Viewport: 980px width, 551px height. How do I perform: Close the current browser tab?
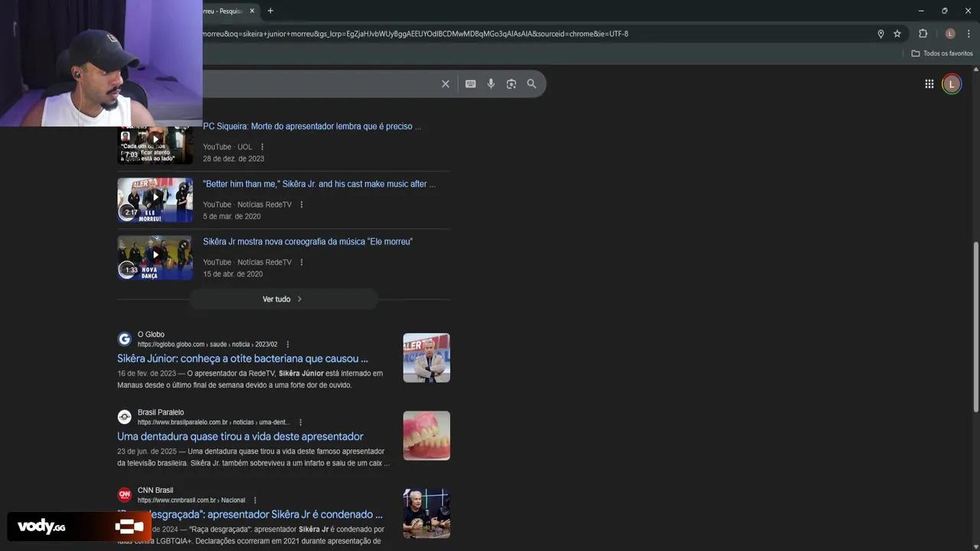click(x=252, y=11)
